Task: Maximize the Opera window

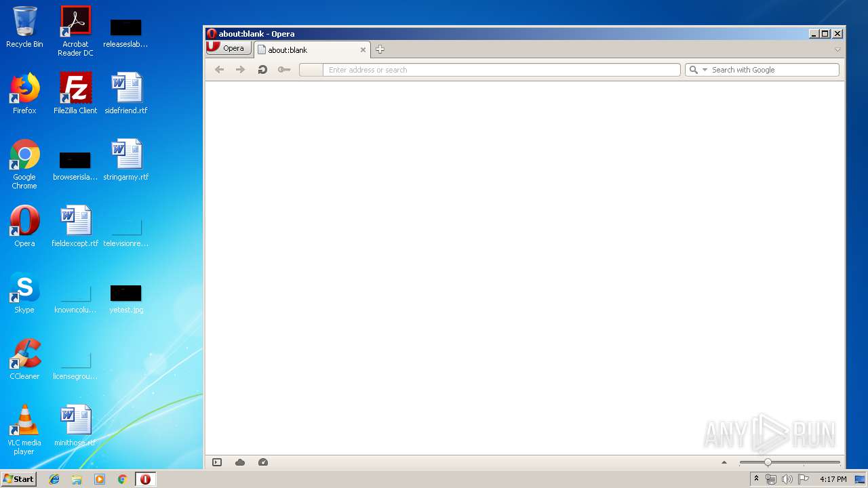Action: tap(825, 33)
